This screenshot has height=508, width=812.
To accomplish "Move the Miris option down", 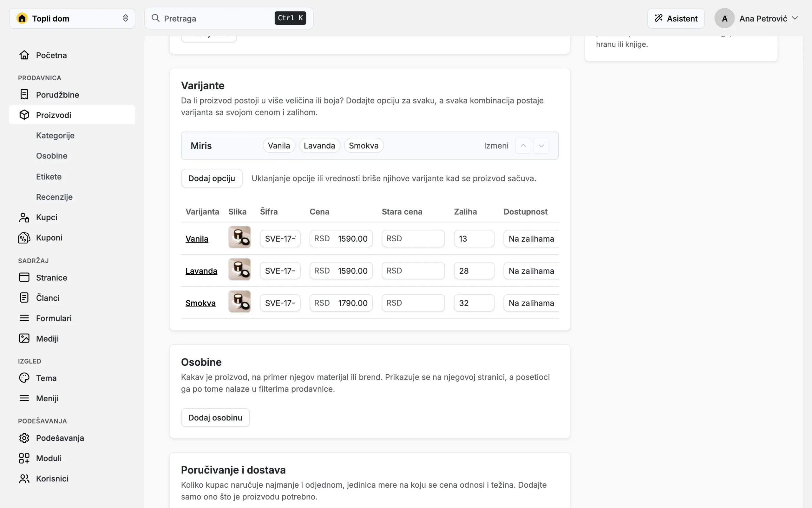I will [x=541, y=145].
